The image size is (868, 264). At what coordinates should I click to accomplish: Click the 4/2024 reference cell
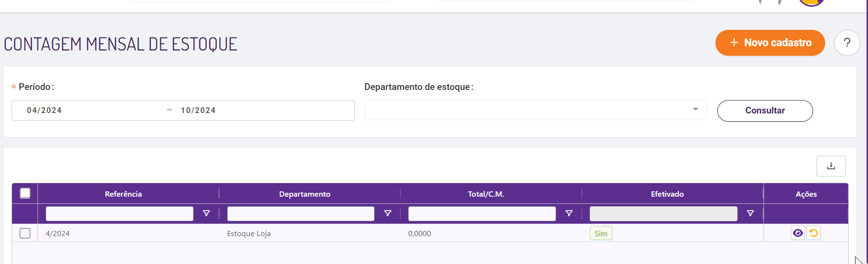58,234
